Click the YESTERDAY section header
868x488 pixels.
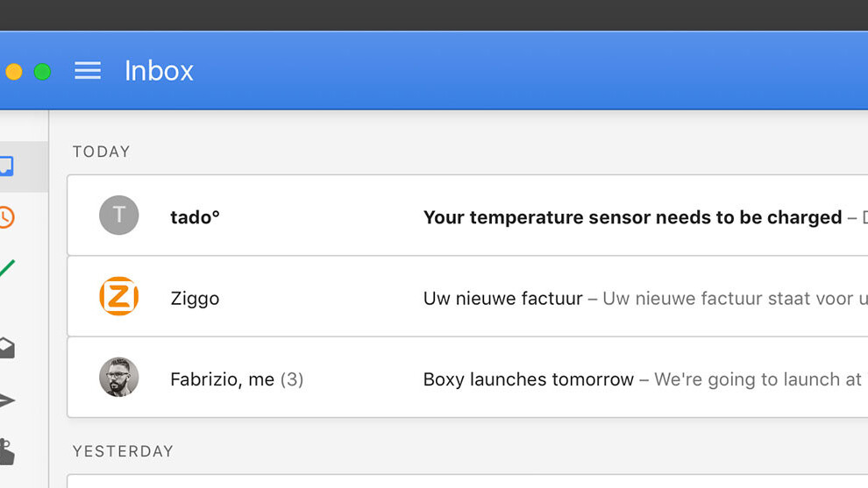[x=123, y=451]
